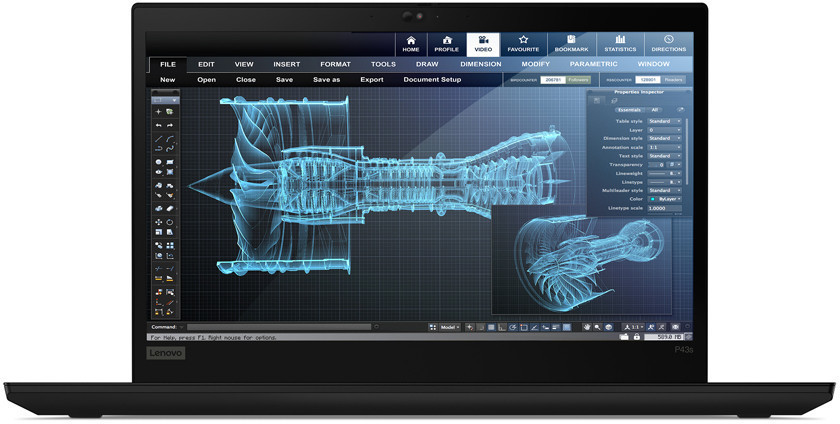The height and width of the screenshot is (424, 840).
Task: Click the padlock icon in bottom status bar
Action: point(636,337)
